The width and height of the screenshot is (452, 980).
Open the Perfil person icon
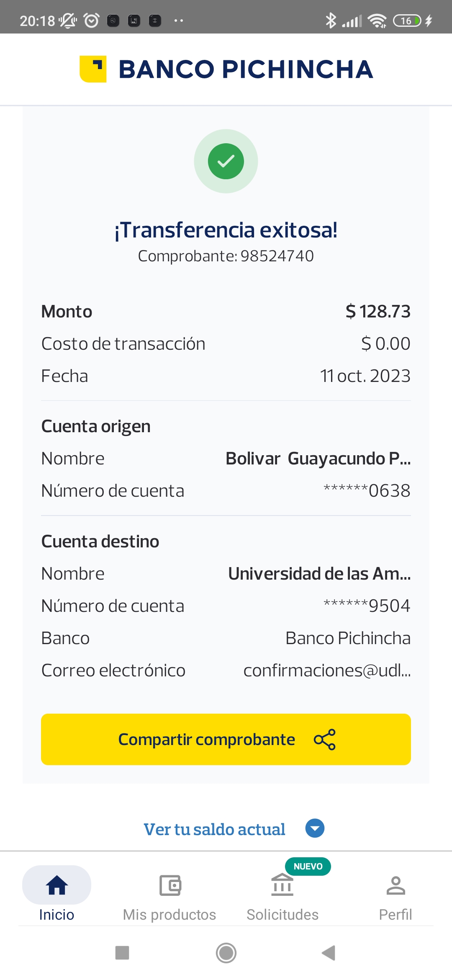pos(395,885)
